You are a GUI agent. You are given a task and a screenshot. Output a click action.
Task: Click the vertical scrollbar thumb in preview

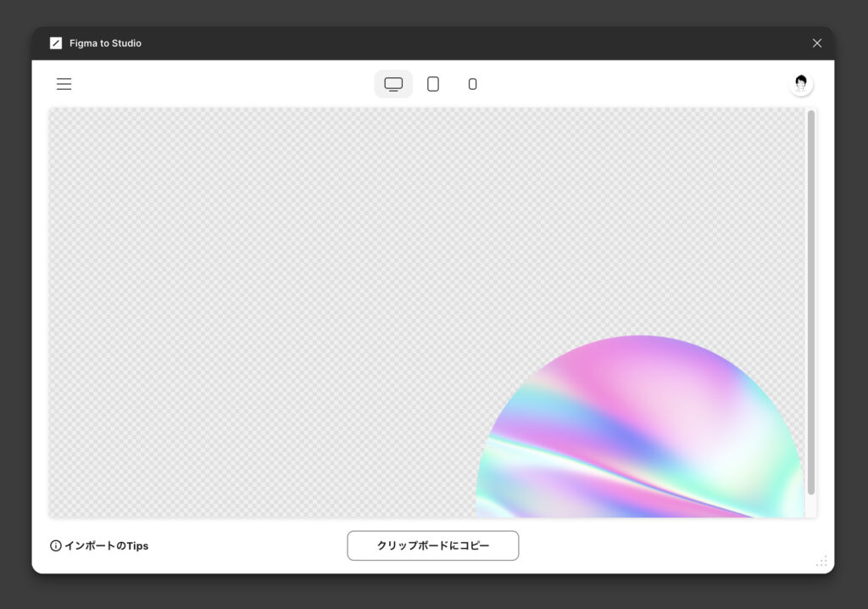click(811, 297)
